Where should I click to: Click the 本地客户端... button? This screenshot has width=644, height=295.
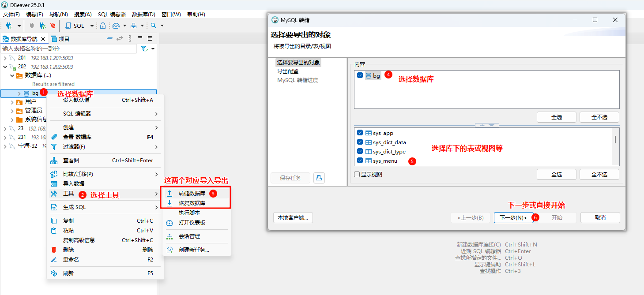coord(293,217)
